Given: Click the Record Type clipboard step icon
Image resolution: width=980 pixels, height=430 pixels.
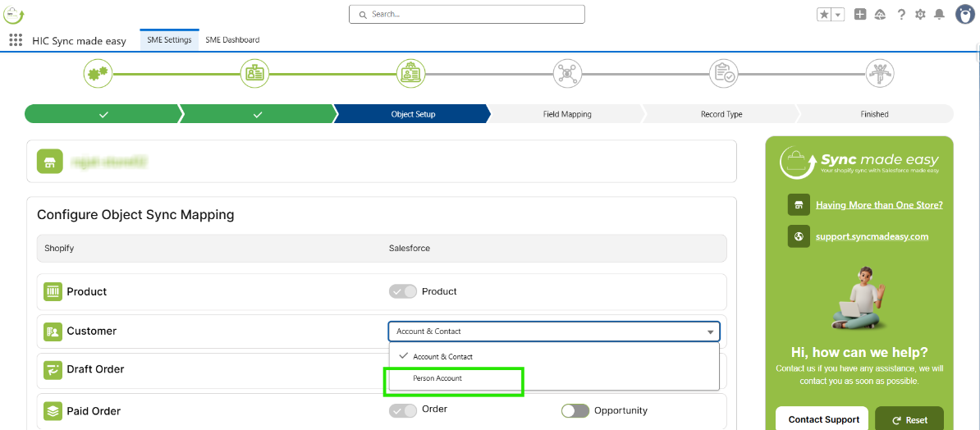Looking at the screenshot, I should point(724,74).
